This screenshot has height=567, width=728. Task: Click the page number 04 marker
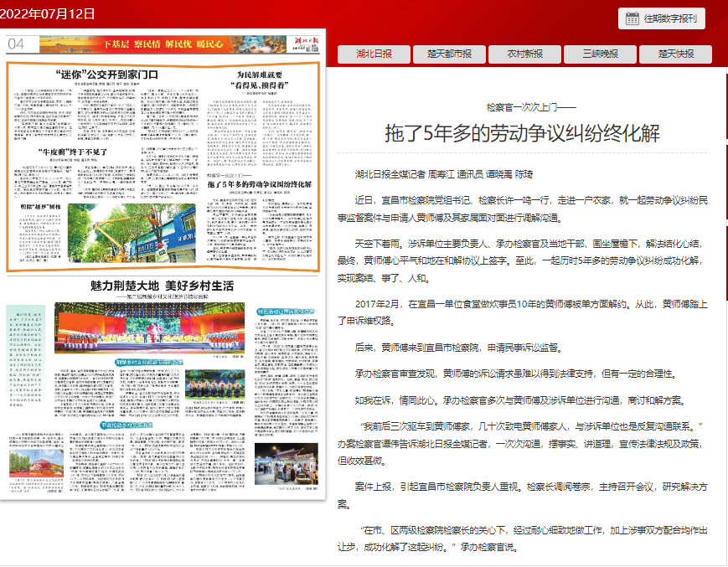pyautogui.click(x=17, y=44)
